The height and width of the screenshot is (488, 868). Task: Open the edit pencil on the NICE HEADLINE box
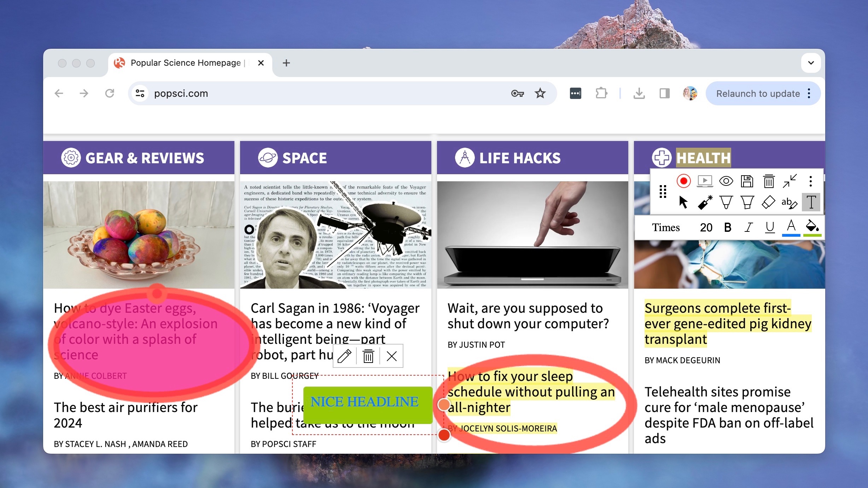(x=345, y=356)
